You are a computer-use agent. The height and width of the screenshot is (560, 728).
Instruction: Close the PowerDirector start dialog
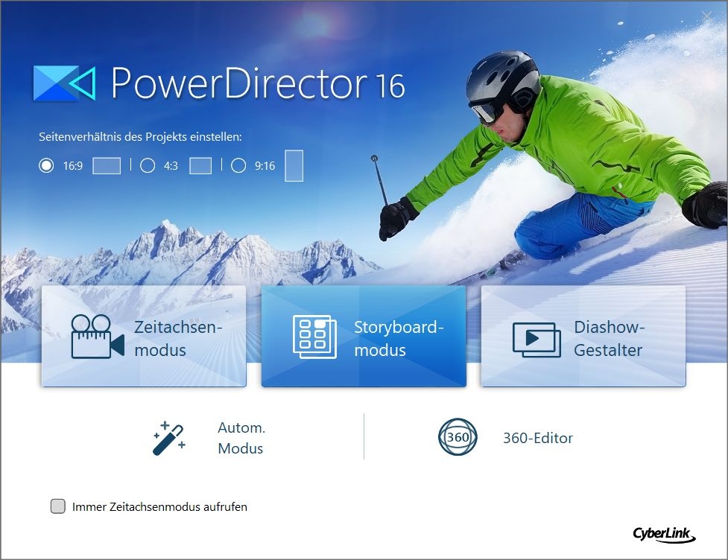point(706,16)
